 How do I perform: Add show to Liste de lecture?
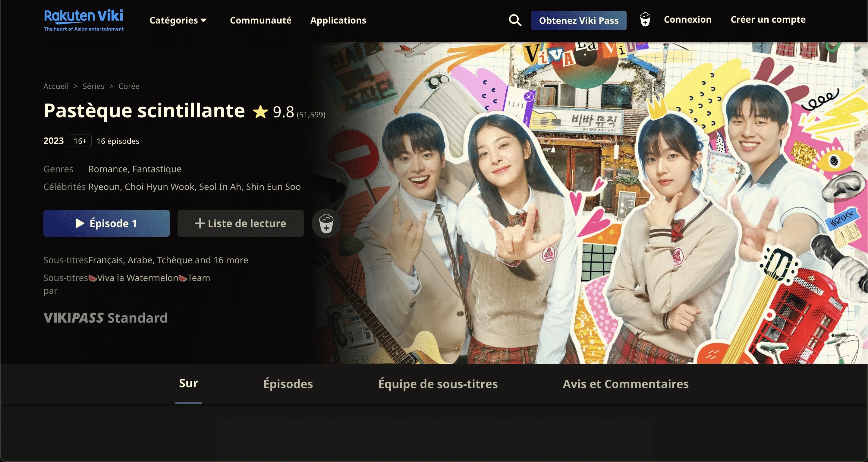tap(241, 223)
